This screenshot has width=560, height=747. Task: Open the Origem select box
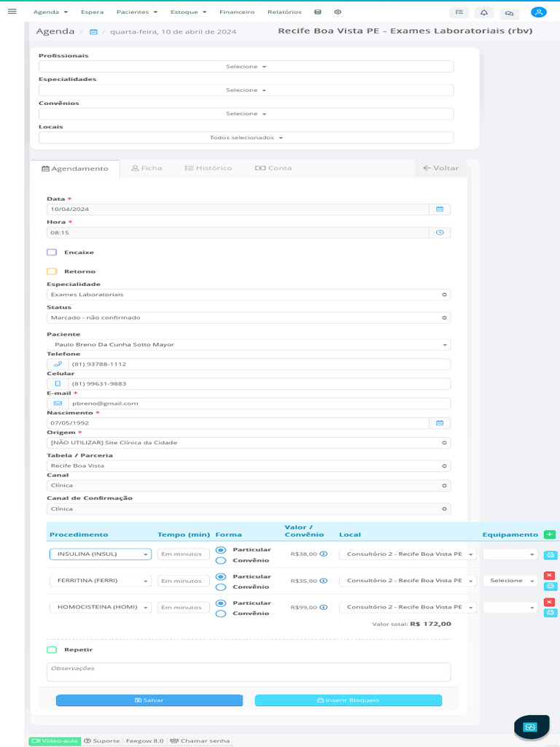click(248, 443)
